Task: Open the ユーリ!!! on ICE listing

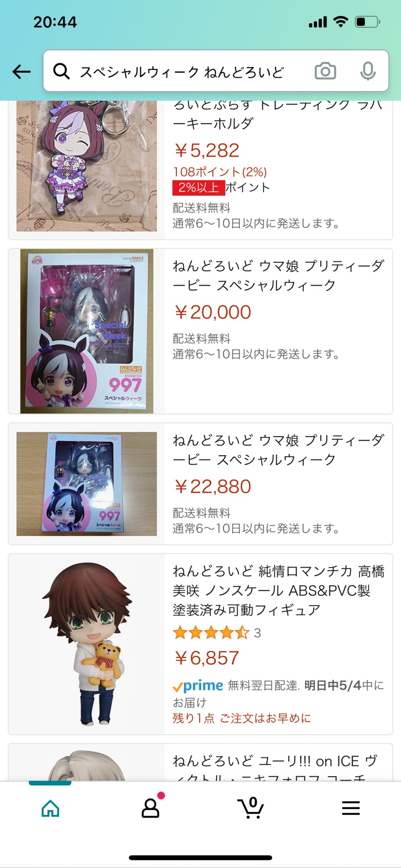Action: point(200,762)
